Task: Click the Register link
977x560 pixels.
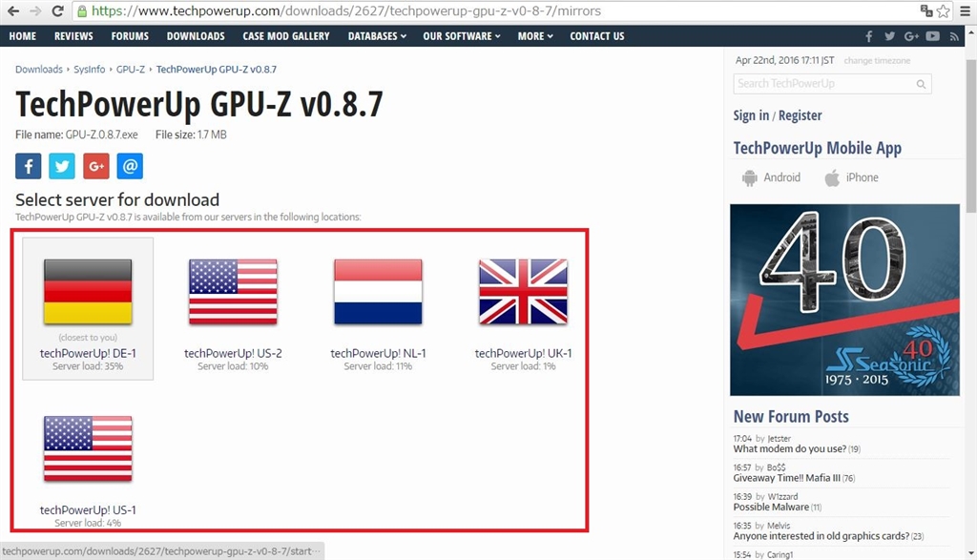Action: (x=800, y=115)
